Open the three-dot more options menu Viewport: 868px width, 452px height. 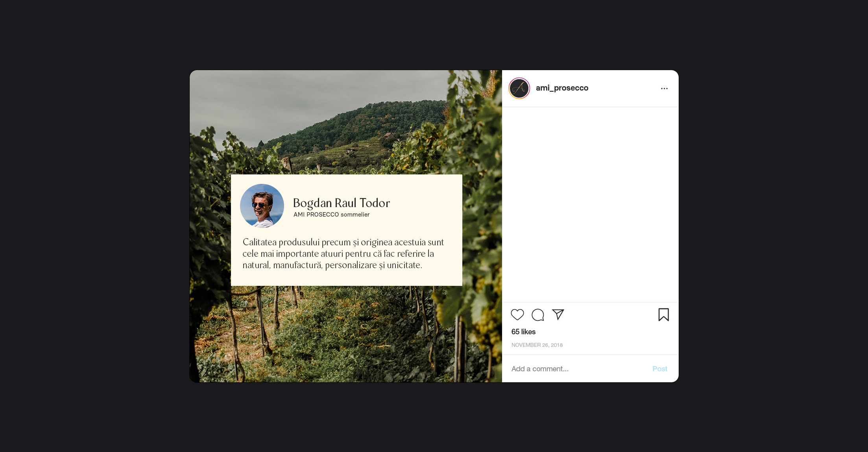[664, 89]
